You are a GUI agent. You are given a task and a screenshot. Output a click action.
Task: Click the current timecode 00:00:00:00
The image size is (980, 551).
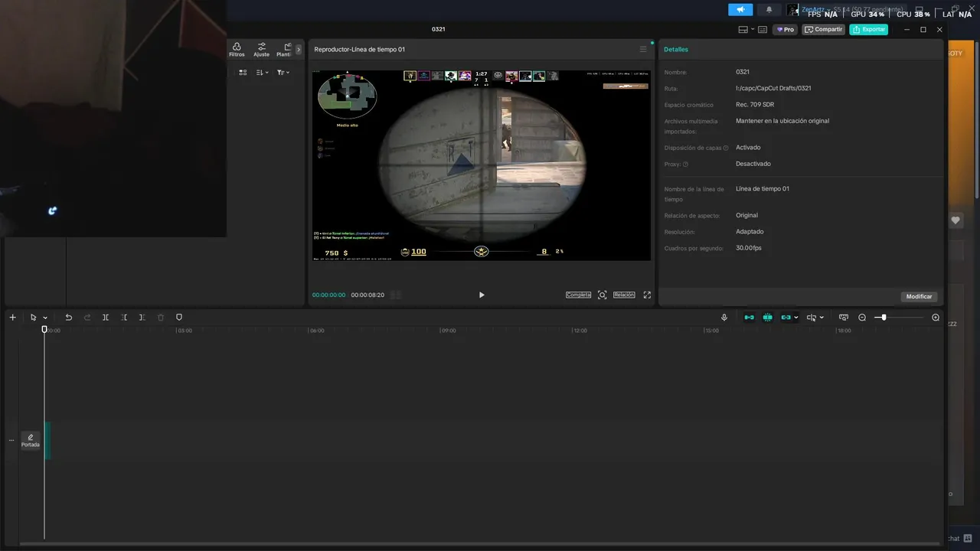click(328, 295)
